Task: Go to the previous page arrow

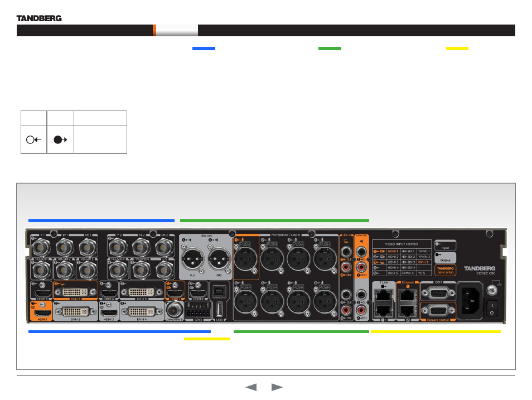Action: coord(251,387)
